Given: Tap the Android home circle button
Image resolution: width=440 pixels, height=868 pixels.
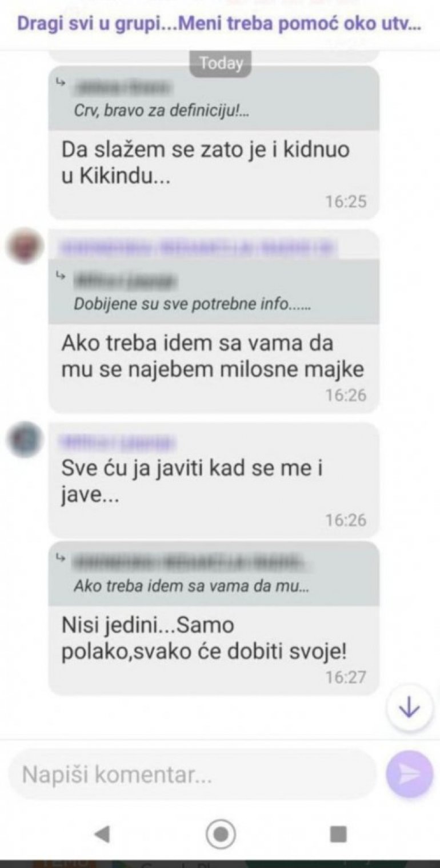Looking at the screenshot, I should (x=221, y=835).
